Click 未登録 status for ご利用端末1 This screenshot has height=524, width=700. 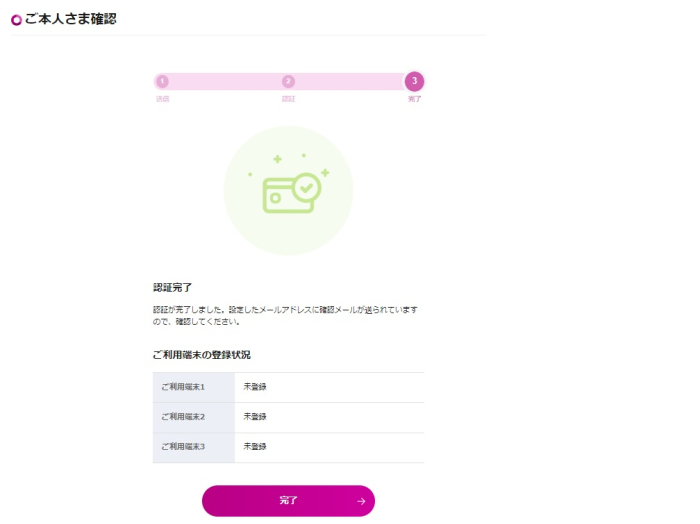coord(255,386)
